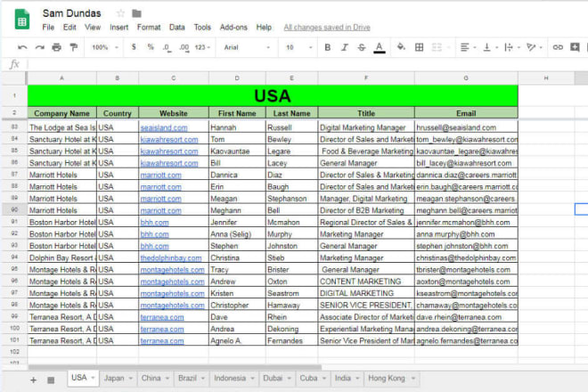Click the Undo icon
This screenshot has width=588, height=392.
[x=22, y=47]
